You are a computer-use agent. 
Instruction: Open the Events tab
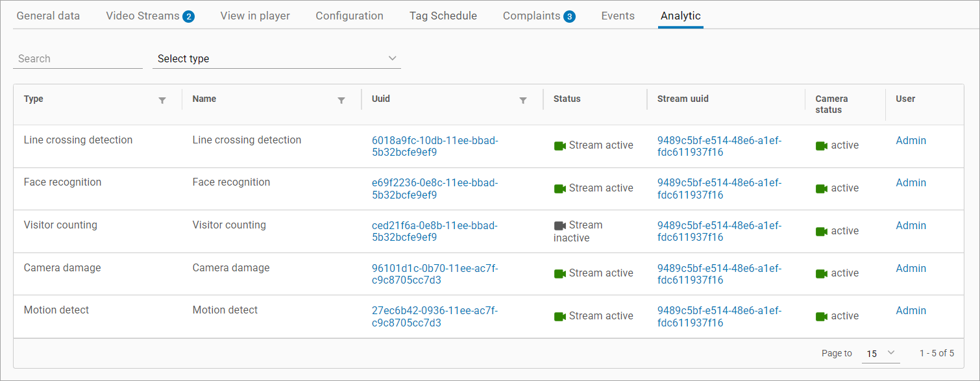618,16
